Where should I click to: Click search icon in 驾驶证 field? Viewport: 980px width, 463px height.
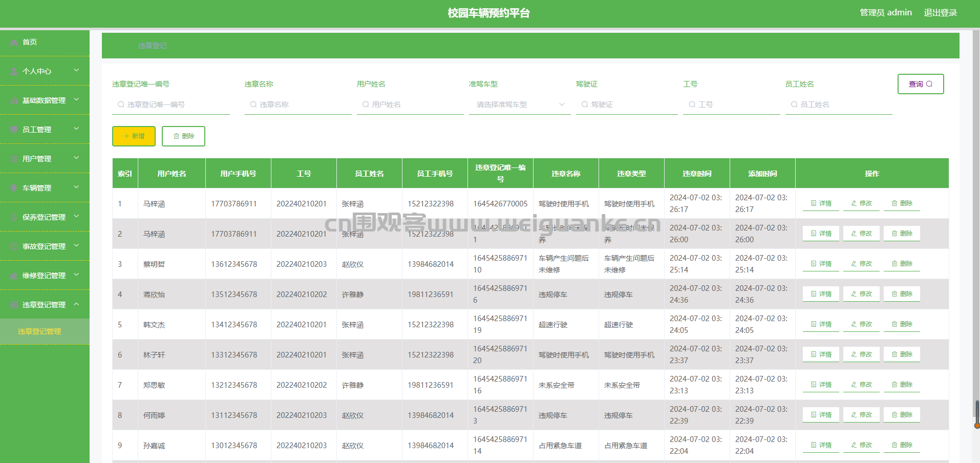(x=585, y=104)
